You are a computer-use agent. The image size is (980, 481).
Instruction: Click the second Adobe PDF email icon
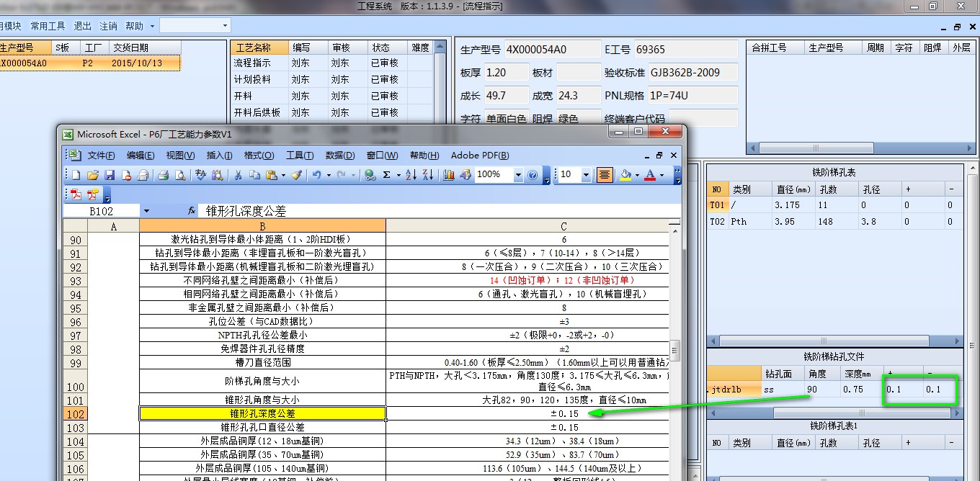(x=93, y=194)
